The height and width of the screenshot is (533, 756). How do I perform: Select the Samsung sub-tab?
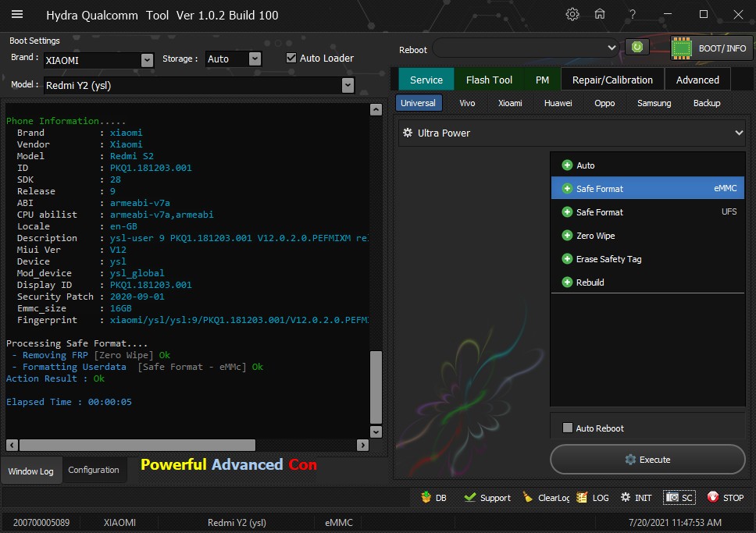(x=654, y=103)
